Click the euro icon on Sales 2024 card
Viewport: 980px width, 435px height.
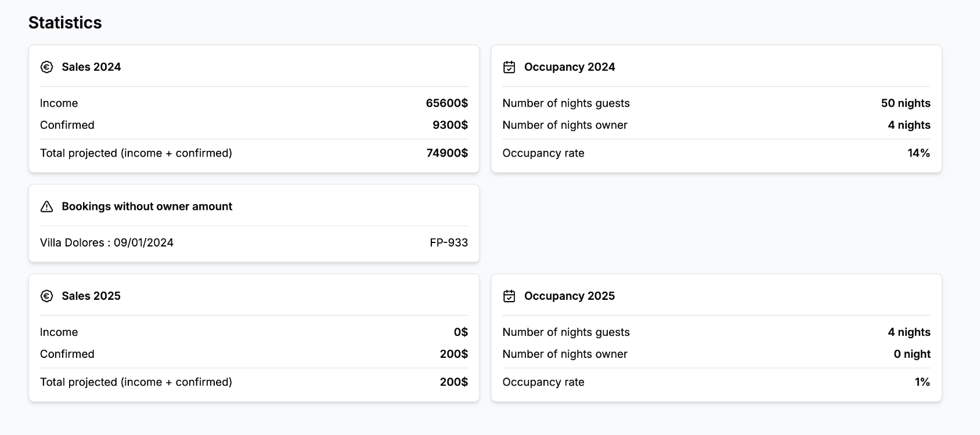[x=46, y=67]
